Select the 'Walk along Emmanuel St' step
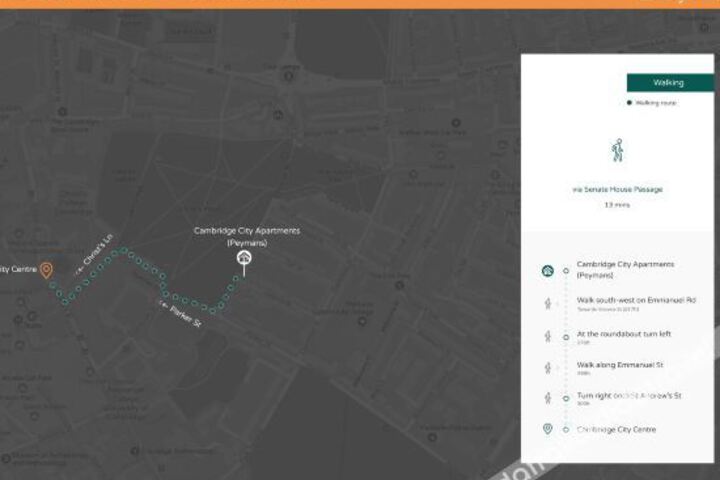 620,365
